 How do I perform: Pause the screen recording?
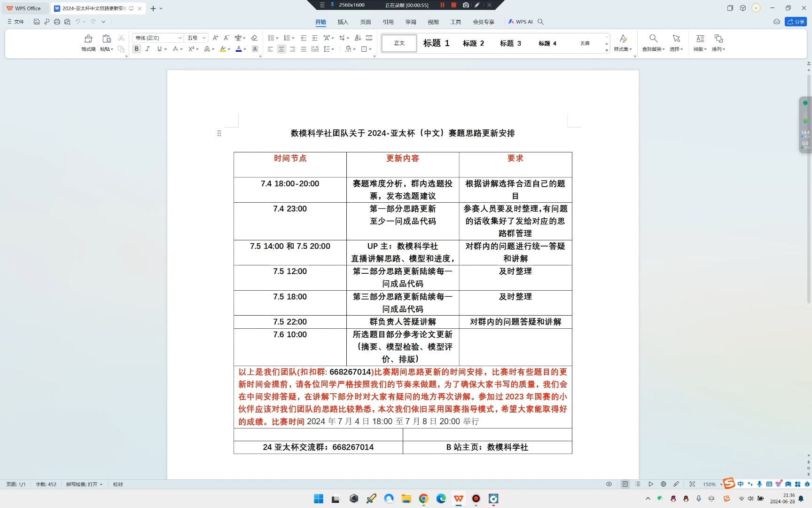(442, 5)
